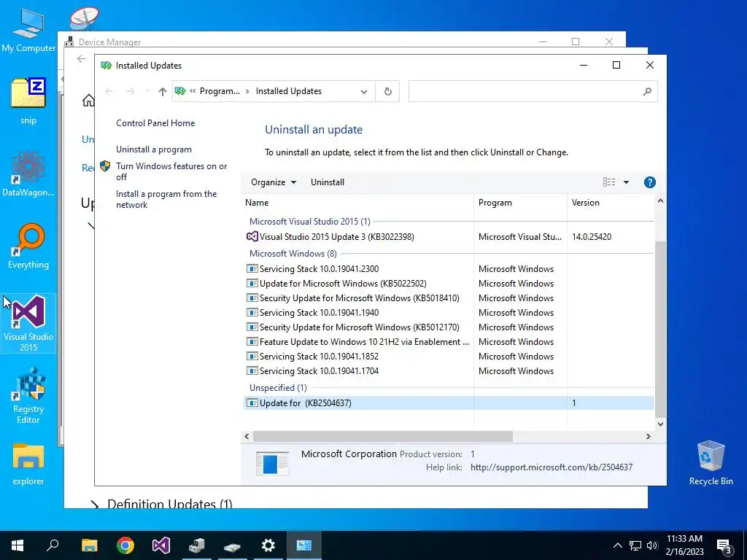Screen dimensions: 747x560
Task: Collapse the Microsoft Visual Studio 2015 group
Action: coord(309,222)
